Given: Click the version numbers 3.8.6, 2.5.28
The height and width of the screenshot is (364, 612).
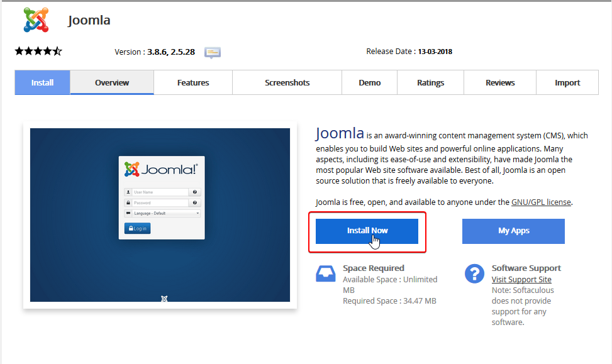Looking at the screenshot, I should [x=171, y=52].
